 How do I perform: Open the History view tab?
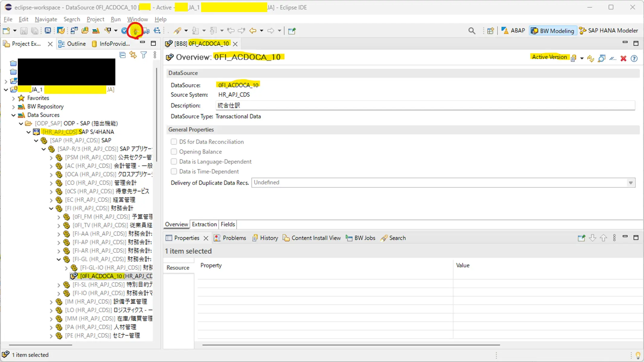click(x=265, y=238)
